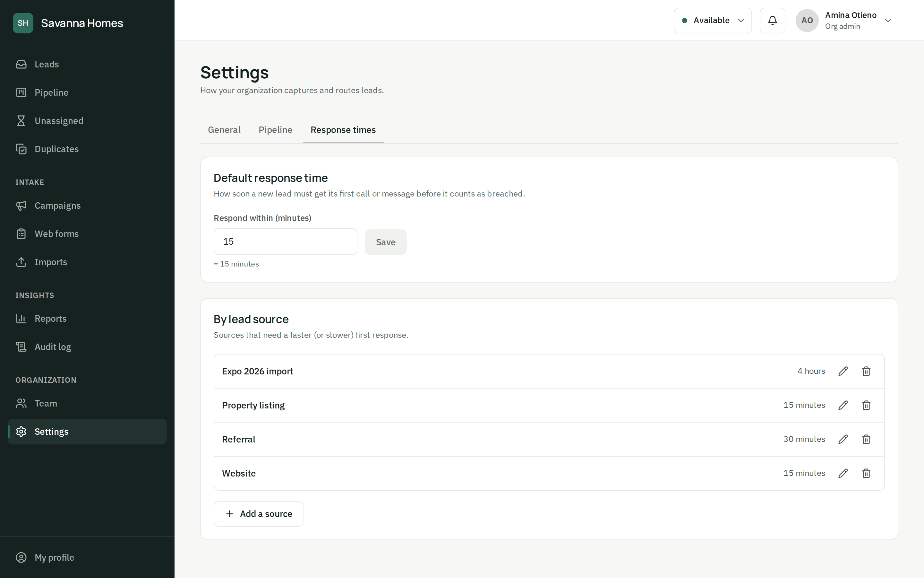
Task: Select the Response times tab
Action: pos(343,130)
